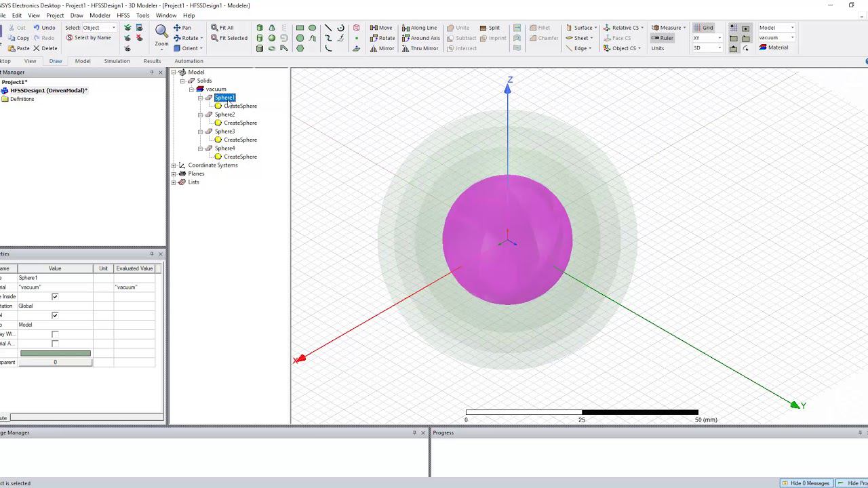The height and width of the screenshot is (488, 868).
Task: Switch to the Simulation ribbon tab
Action: (x=117, y=61)
